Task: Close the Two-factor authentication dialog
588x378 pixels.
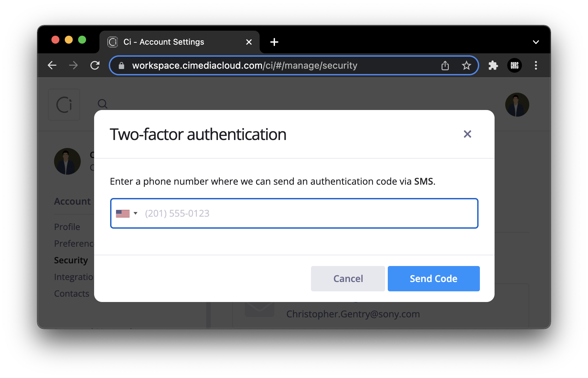Action: [x=467, y=134]
